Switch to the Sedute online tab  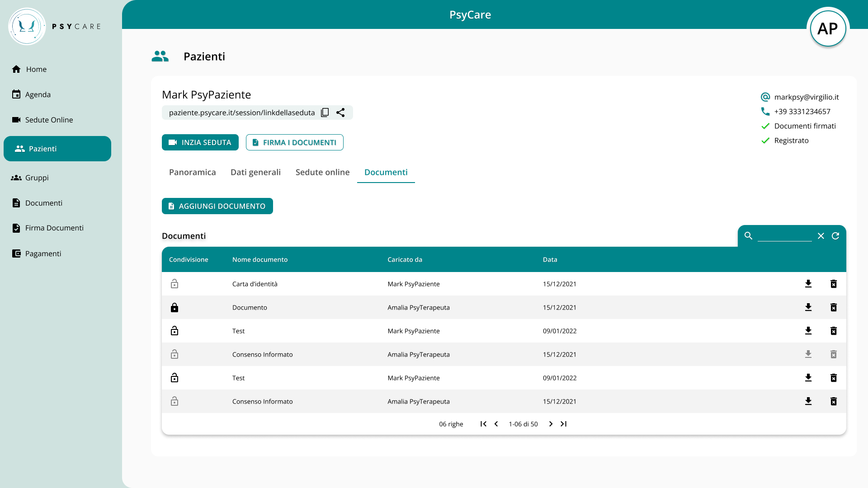point(322,172)
